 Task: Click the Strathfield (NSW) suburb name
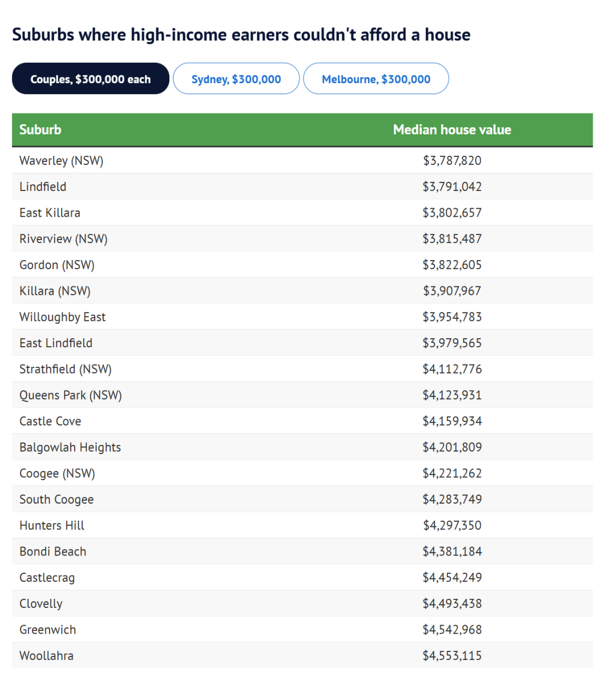point(66,369)
